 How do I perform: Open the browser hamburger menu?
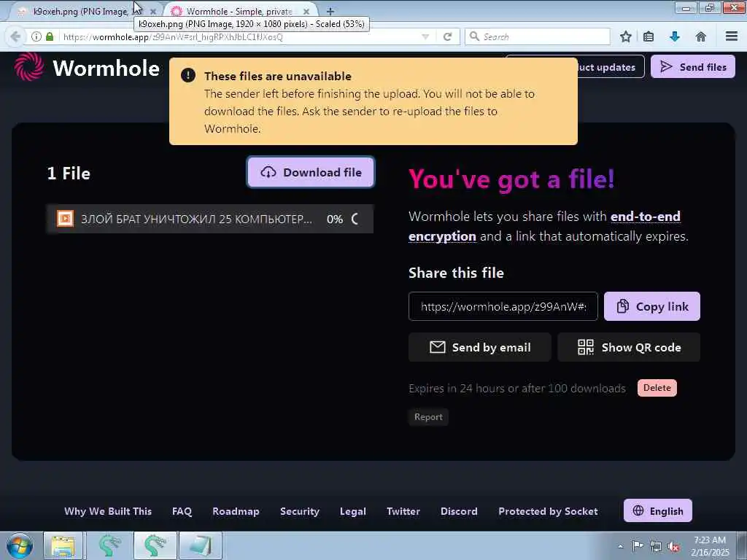tap(732, 36)
